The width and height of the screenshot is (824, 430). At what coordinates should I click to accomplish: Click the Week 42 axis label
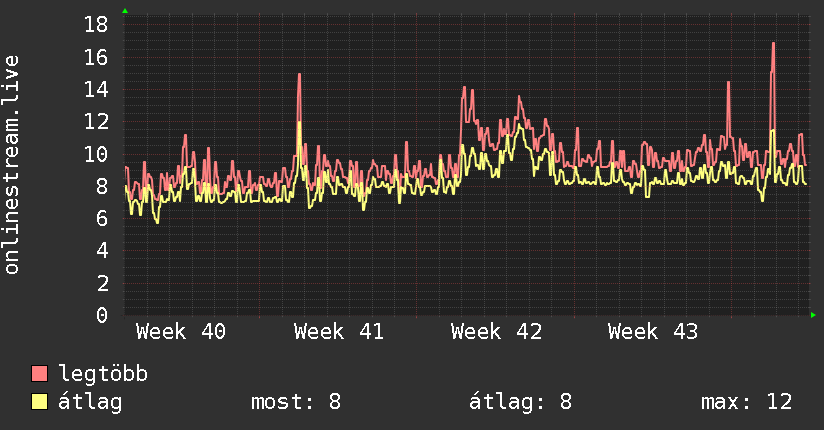click(x=496, y=332)
